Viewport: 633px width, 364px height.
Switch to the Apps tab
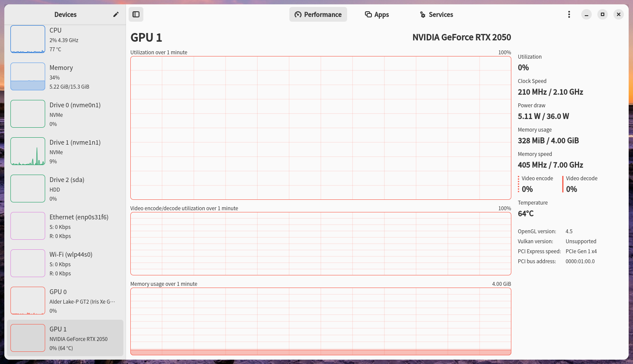pos(377,14)
